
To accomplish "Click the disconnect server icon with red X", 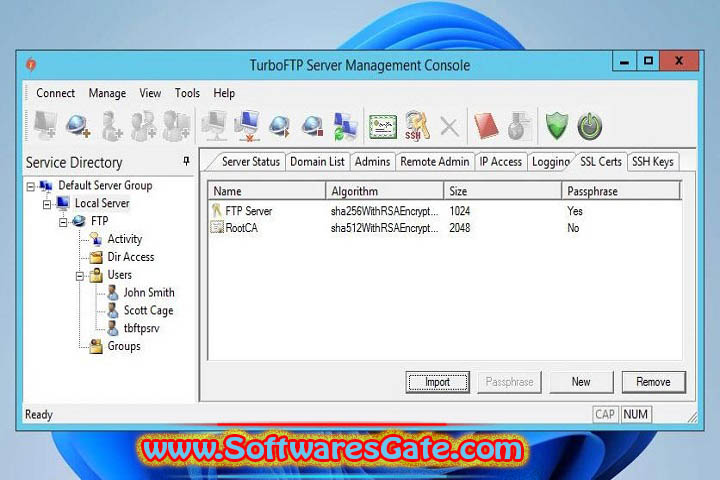I will tap(247, 125).
